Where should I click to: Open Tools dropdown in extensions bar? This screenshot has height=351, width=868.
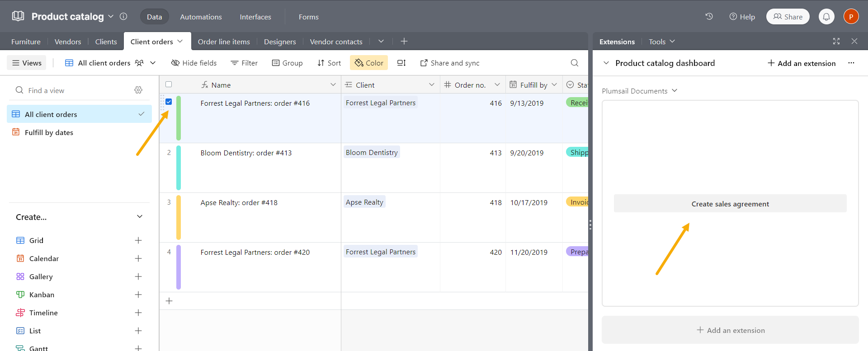(x=662, y=42)
